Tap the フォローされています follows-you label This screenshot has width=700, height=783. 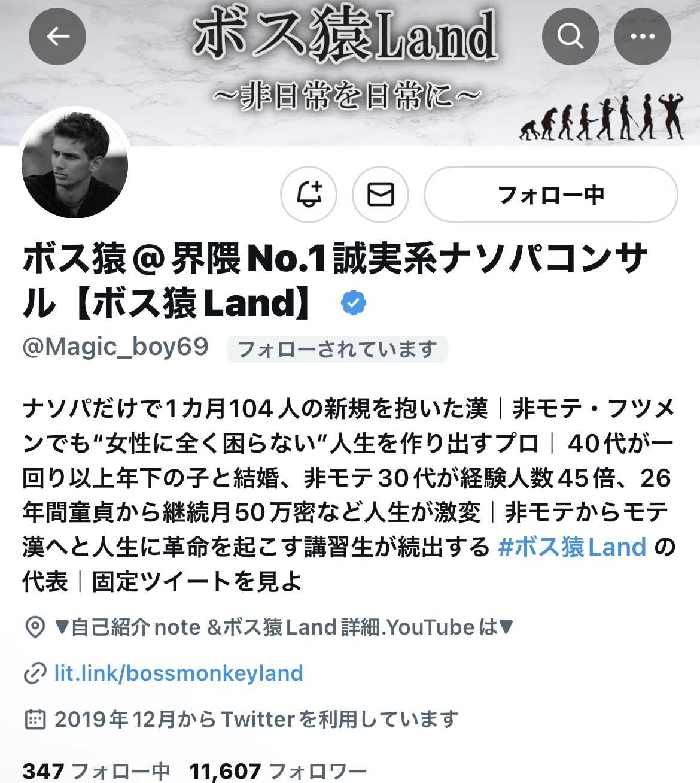(x=337, y=350)
